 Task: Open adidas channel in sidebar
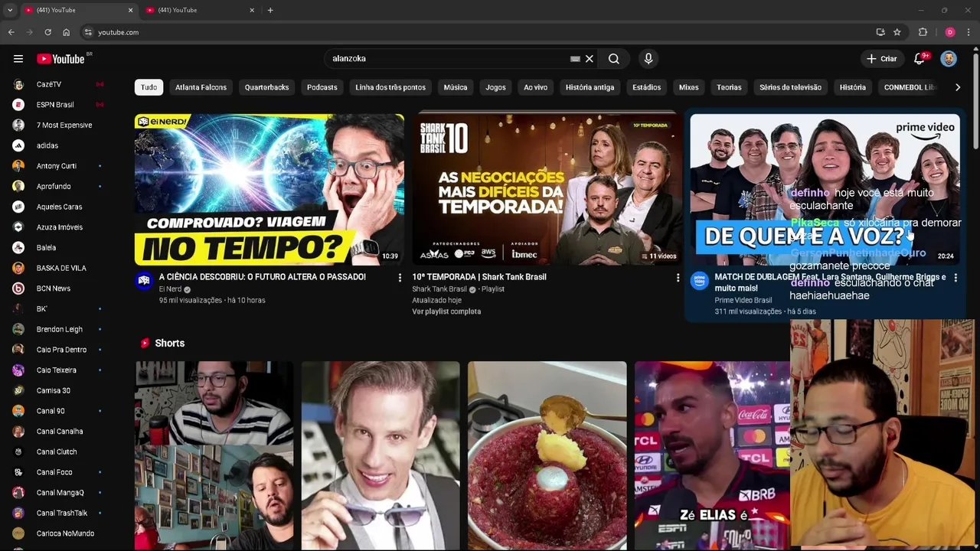point(58,145)
